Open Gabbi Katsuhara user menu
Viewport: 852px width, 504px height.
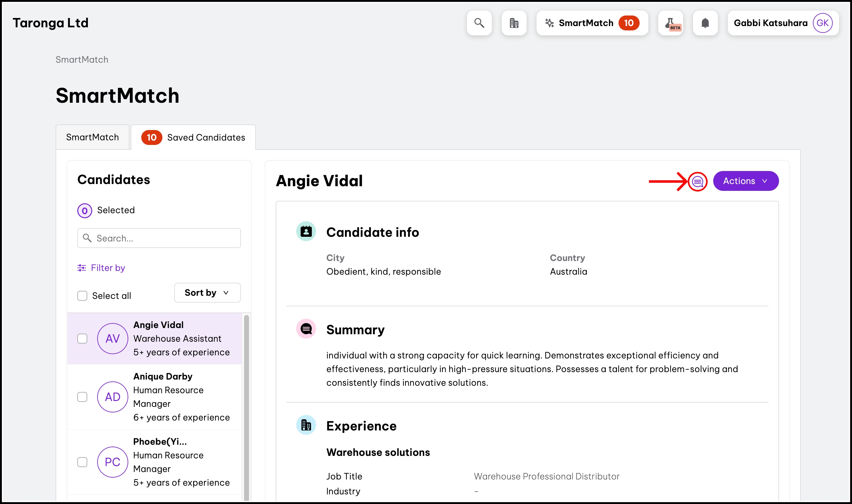(783, 23)
